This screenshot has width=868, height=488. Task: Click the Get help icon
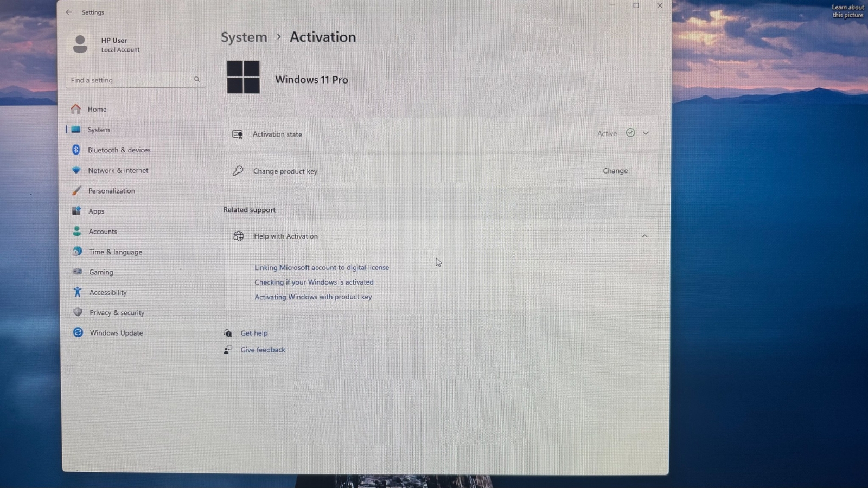[228, 333]
